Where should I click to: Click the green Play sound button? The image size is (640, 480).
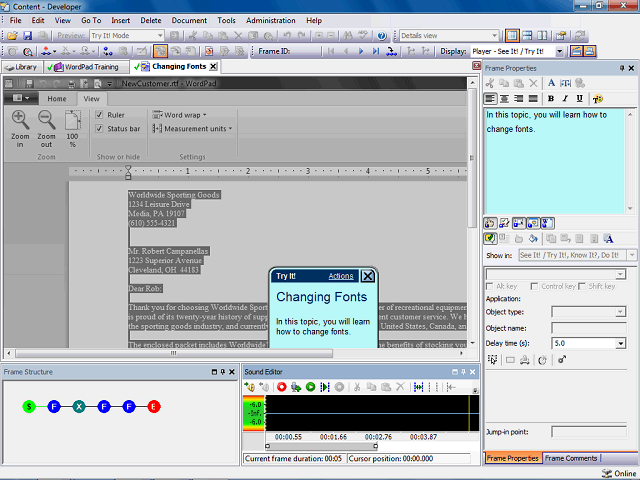coord(311,387)
